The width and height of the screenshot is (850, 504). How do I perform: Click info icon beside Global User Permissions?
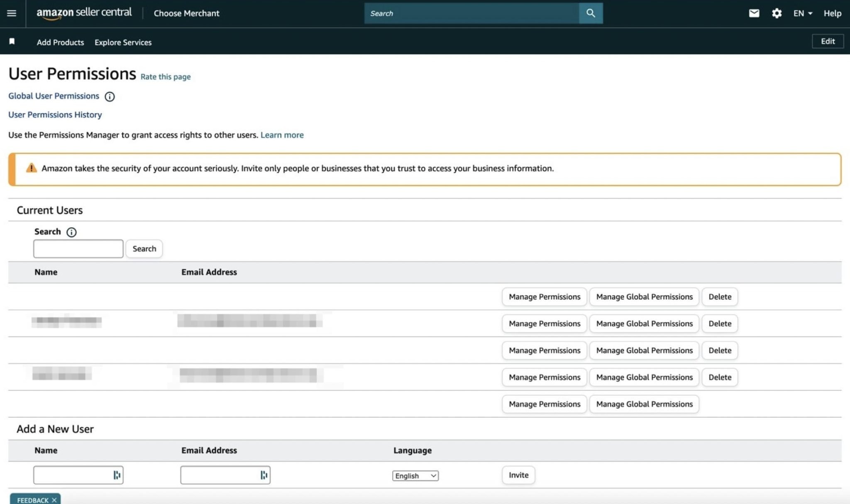coord(110,97)
